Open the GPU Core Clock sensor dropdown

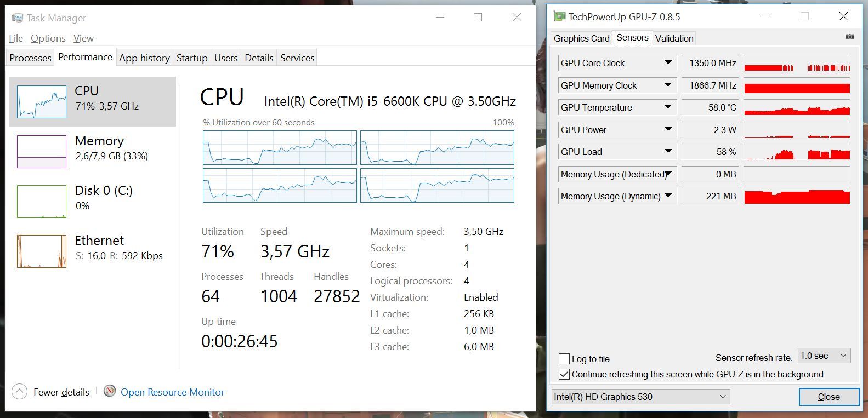668,63
